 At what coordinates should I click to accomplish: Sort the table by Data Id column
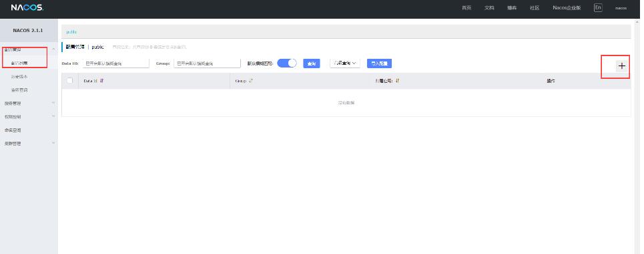(101, 81)
